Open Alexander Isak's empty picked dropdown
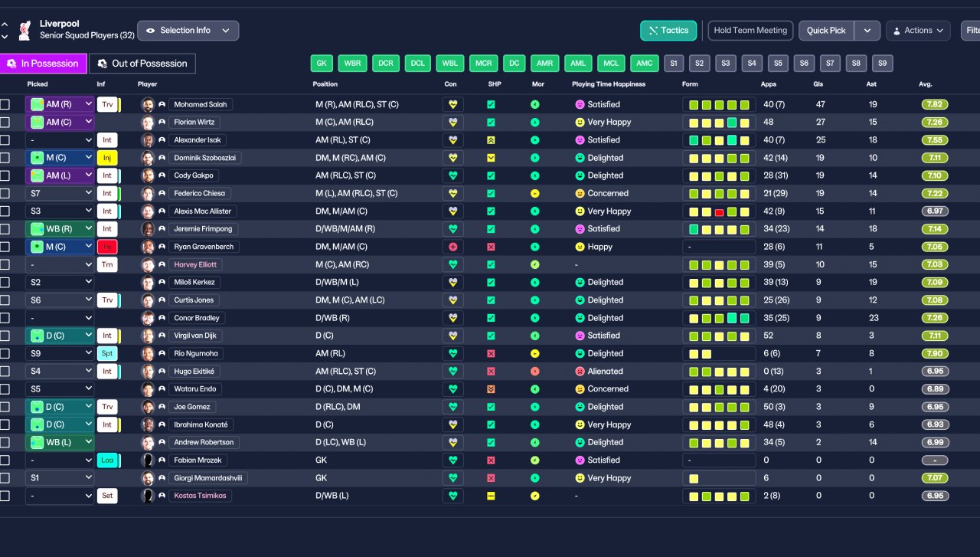This screenshot has height=557, width=980. 60,140
